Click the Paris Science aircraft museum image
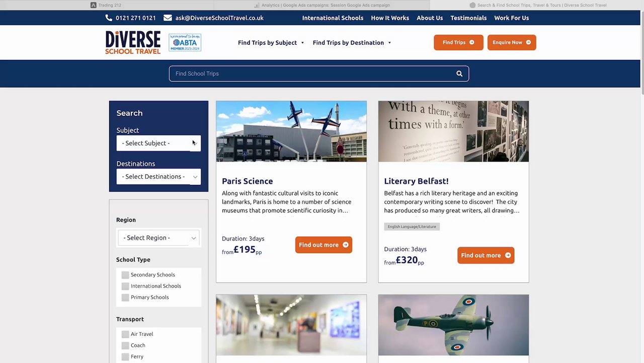This screenshot has width=644, height=363. pos(291,131)
